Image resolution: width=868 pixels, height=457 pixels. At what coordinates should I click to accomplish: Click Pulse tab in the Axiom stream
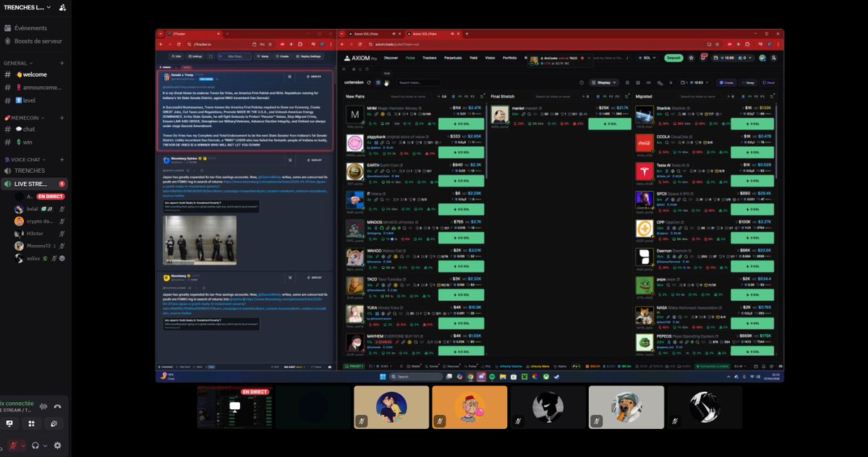pyautogui.click(x=411, y=57)
